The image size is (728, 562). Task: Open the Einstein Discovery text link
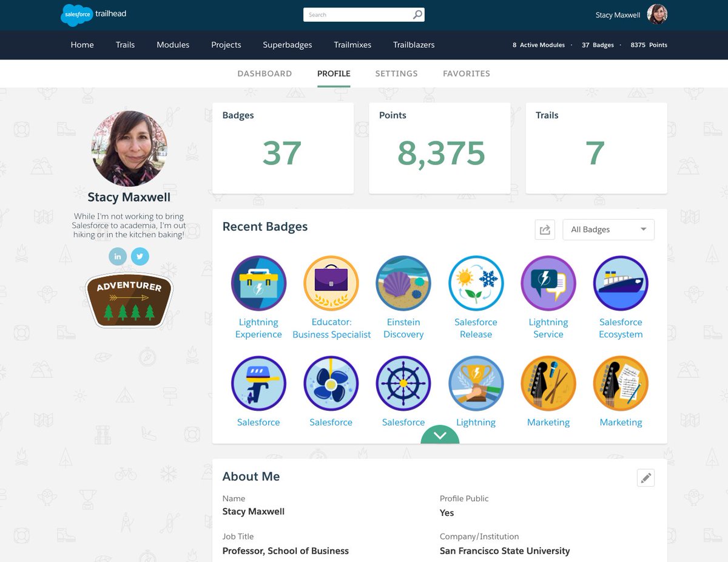(403, 328)
